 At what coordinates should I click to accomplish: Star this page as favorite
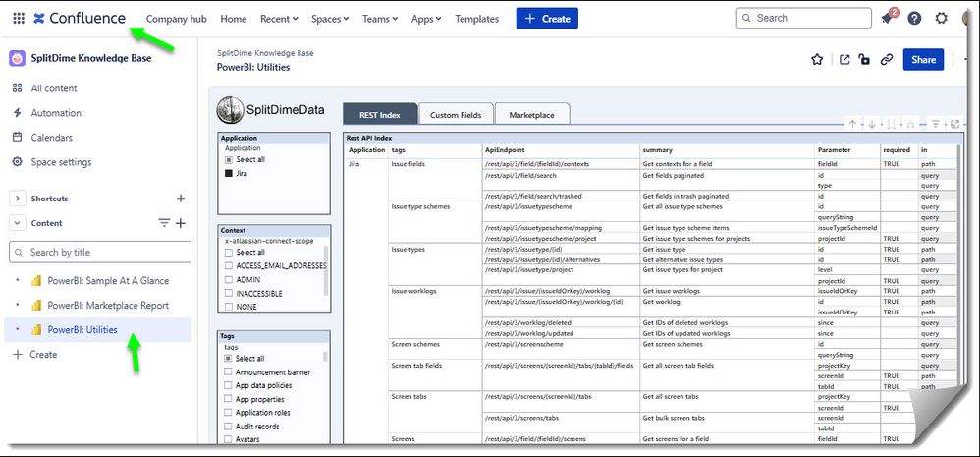(x=817, y=60)
